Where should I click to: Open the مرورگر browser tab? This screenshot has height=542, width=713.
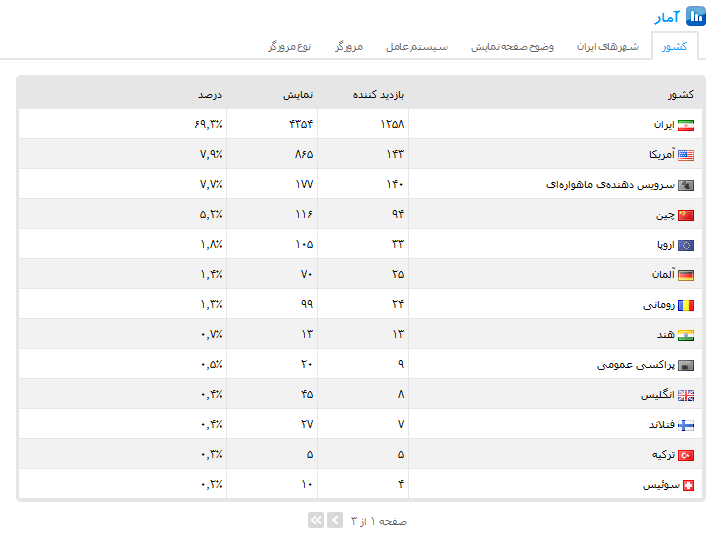pyautogui.click(x=349, y=47)
